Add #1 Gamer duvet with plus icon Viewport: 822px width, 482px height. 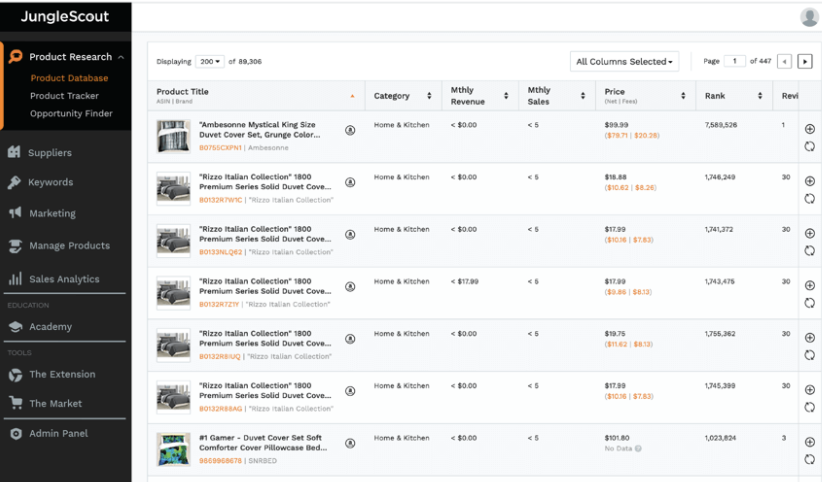809,442
